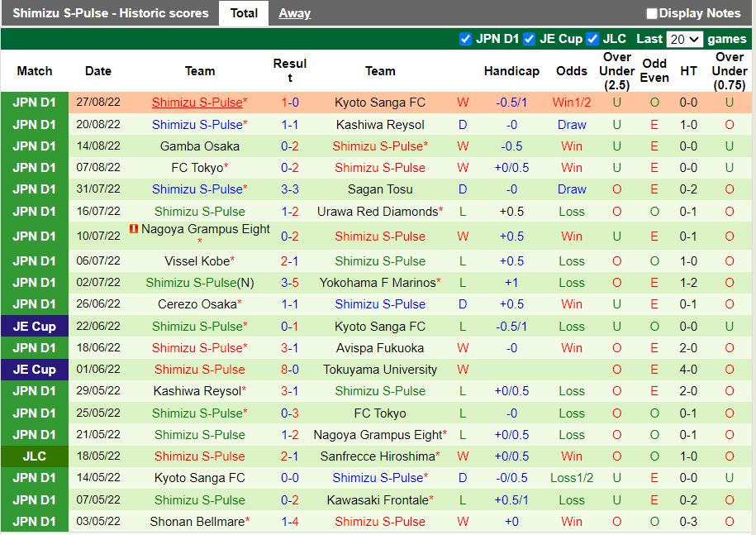Click the +0 handicap against Shonan Bellmare
This screenshot has width=756, height=535.
click(511, 522)
